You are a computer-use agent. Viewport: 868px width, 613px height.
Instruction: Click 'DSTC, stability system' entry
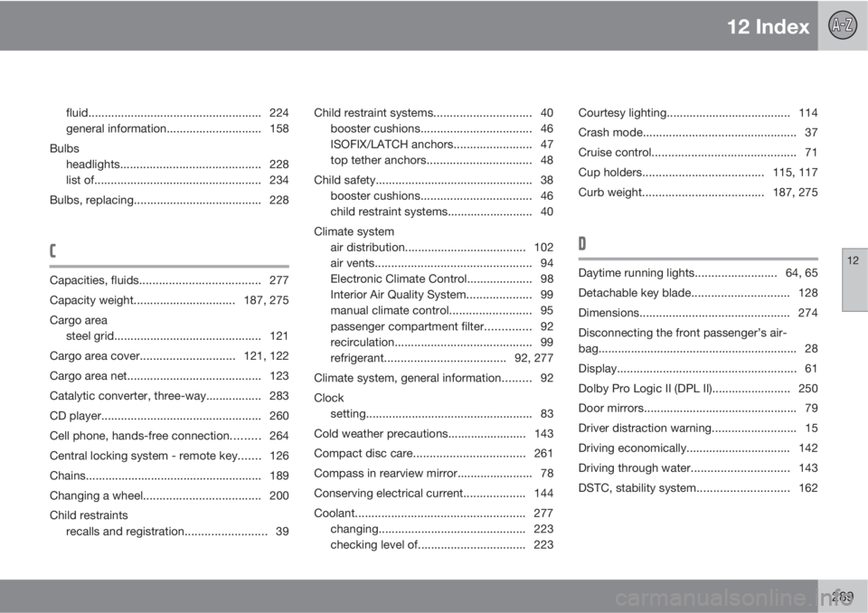click(x=698, y=488)
